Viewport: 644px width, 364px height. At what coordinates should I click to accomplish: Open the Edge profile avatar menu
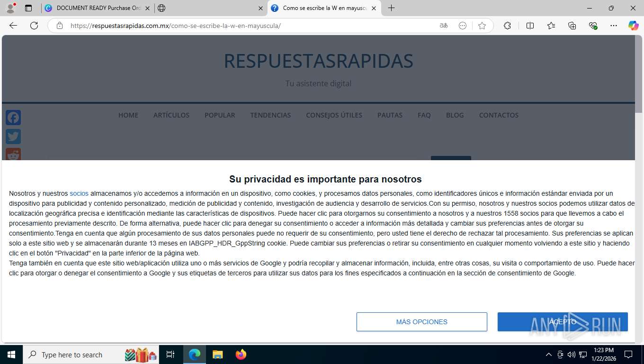(10, 8)
